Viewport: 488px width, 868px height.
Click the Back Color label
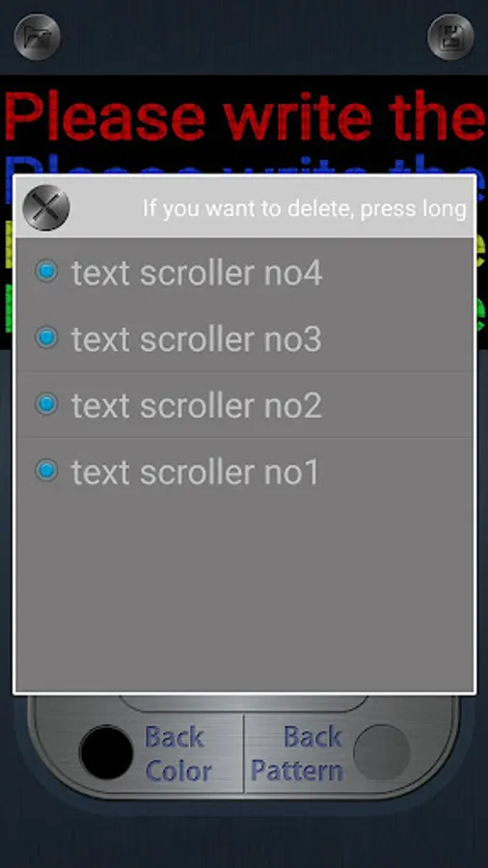point(178,754)
